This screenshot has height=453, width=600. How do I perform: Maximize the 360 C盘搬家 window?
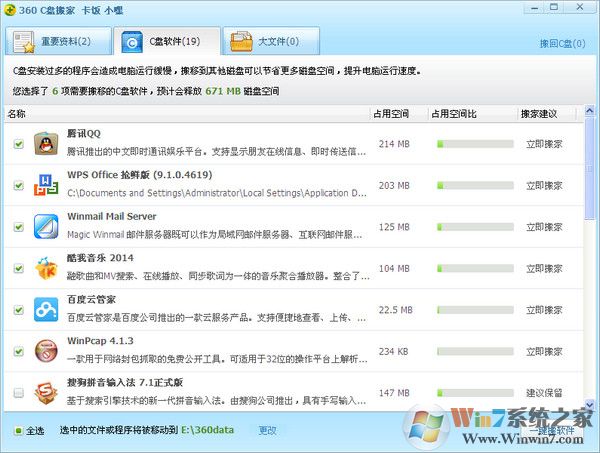pyautogui.click(x=554, y=7)
